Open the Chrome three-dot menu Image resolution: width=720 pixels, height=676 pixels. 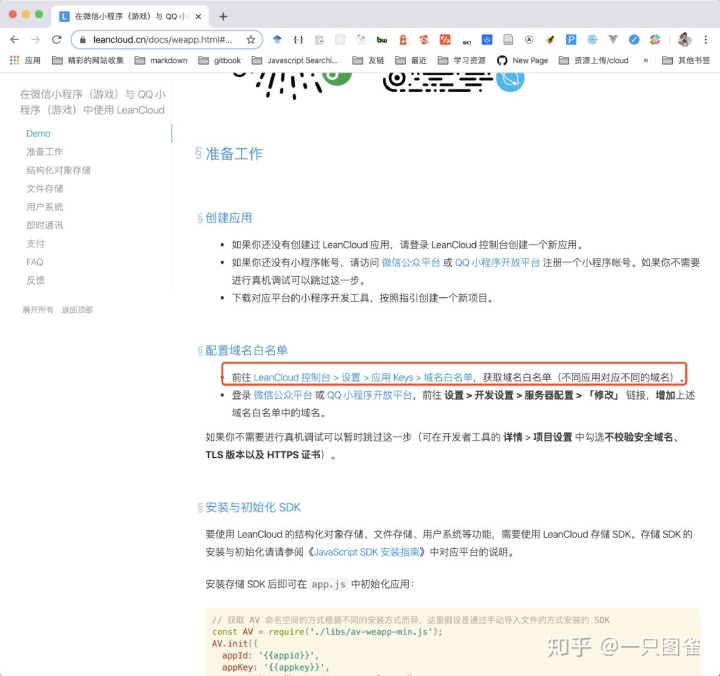click(x=705, y=39)
